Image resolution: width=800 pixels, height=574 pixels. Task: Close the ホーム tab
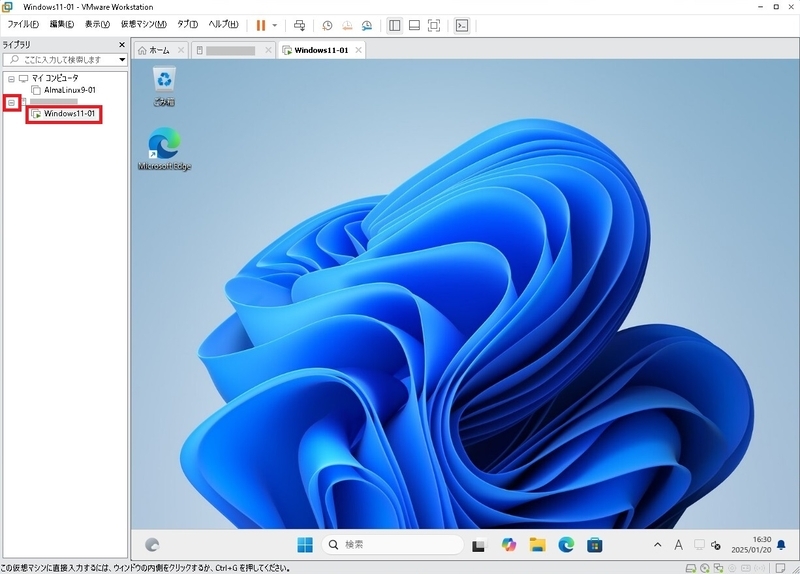pyautogui.click(x=181, y=50)
